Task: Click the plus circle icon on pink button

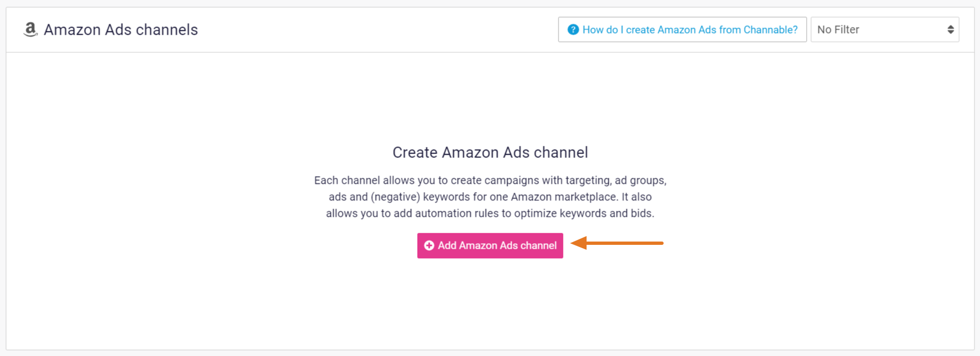Action: pyautogui.click(x=429, y=245)
